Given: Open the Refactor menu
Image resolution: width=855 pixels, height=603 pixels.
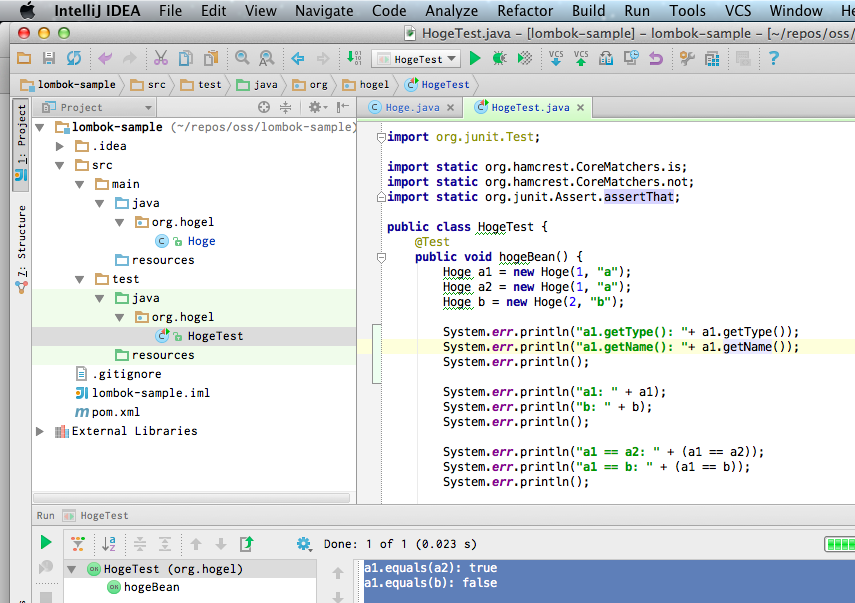Looking at the screenshot, I should point(527,11).
